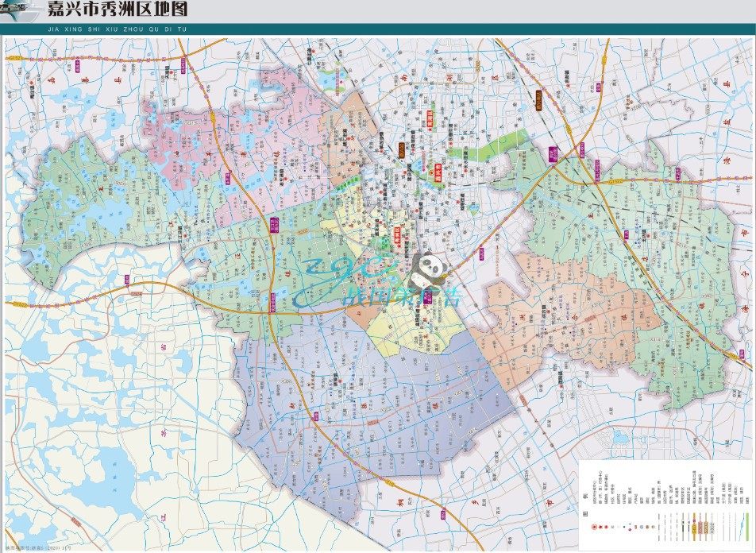Click the purple road shield marker on left side
Viewport: 756px width, 553px height.
[x=127, y=279]
